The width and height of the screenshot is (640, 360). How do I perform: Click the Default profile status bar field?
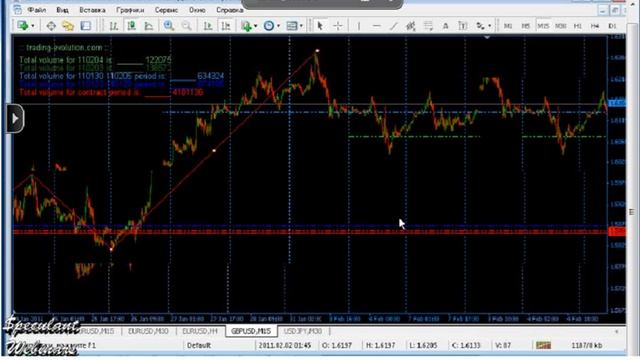click(x=199, y=345)
